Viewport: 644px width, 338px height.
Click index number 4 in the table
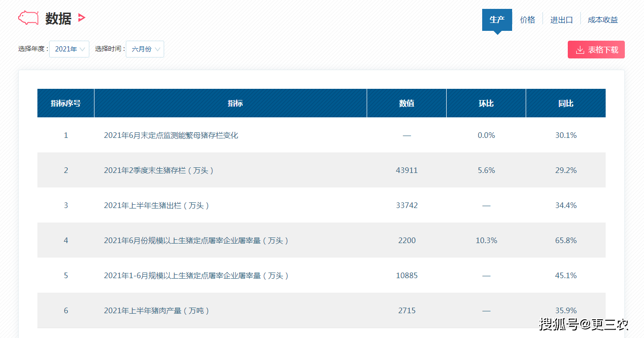coord(66,240)
